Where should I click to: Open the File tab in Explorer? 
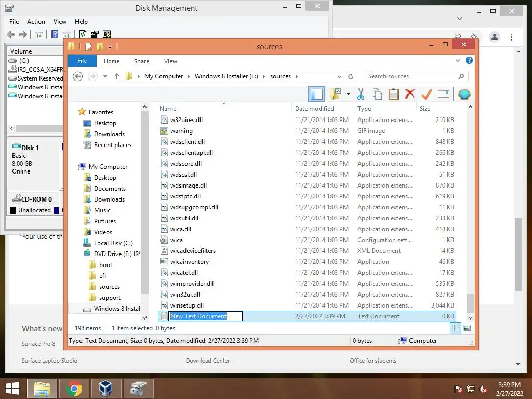(82, 61)
